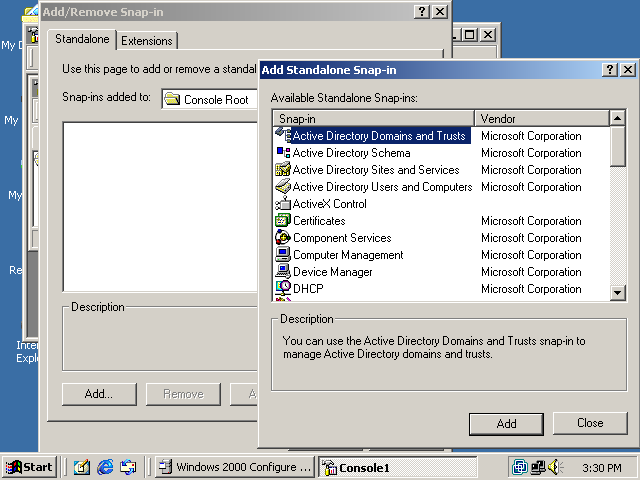Select Active Directory Users and Computers text

(x=382, y=187)
